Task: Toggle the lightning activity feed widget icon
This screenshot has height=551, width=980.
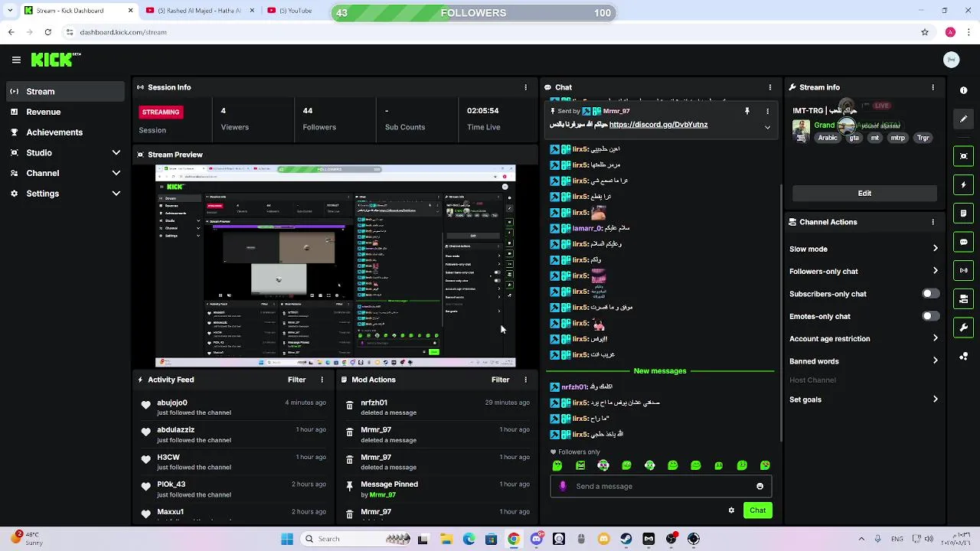Action: click(x=963, y=184)
